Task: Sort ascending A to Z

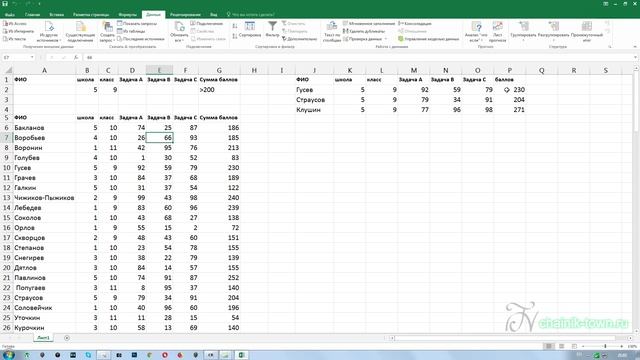Action: (x=235, y=27)
